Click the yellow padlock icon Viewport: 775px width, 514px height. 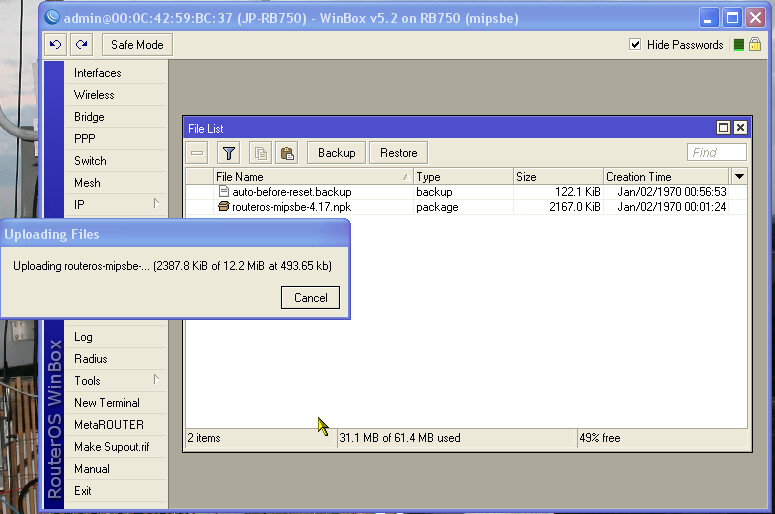click(755, 44)
